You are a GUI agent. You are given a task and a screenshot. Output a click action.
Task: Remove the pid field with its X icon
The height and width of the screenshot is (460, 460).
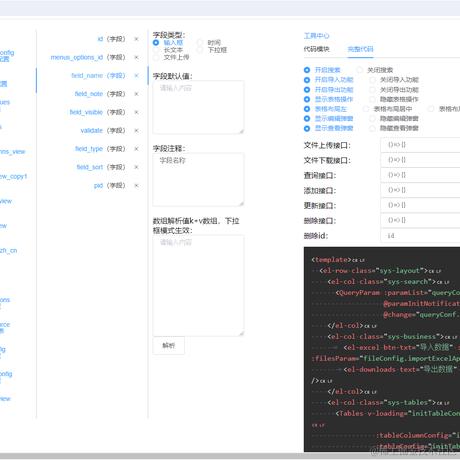(x=136, y=185)
